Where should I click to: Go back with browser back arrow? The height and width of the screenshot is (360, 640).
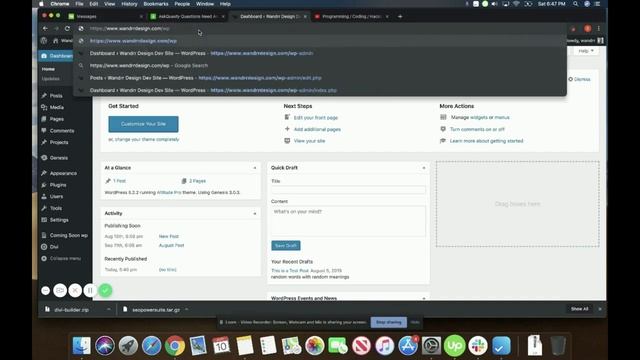coord(45,29)
